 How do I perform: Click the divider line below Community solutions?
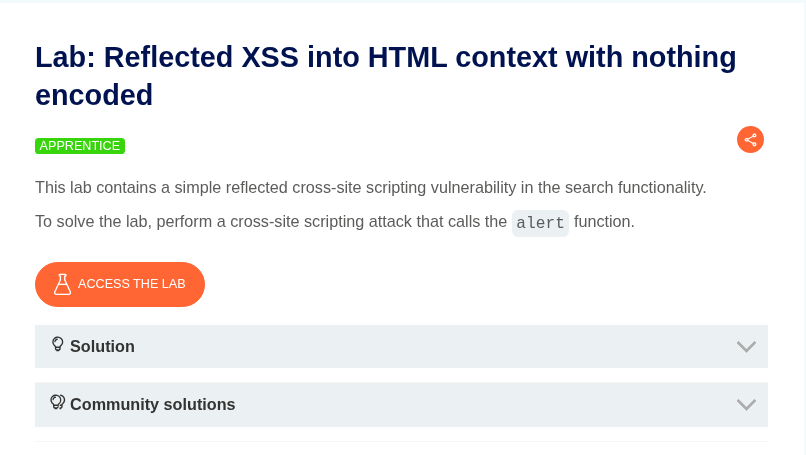pos(401,441)
